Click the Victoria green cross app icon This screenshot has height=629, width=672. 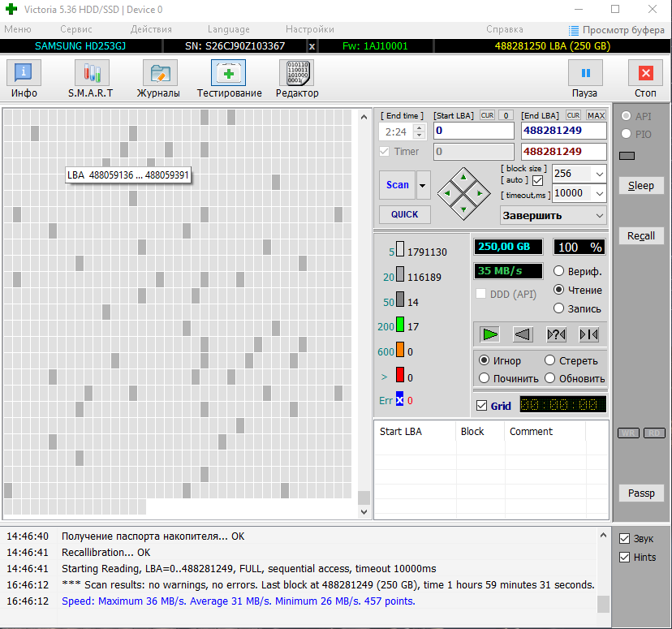(11, 9)
